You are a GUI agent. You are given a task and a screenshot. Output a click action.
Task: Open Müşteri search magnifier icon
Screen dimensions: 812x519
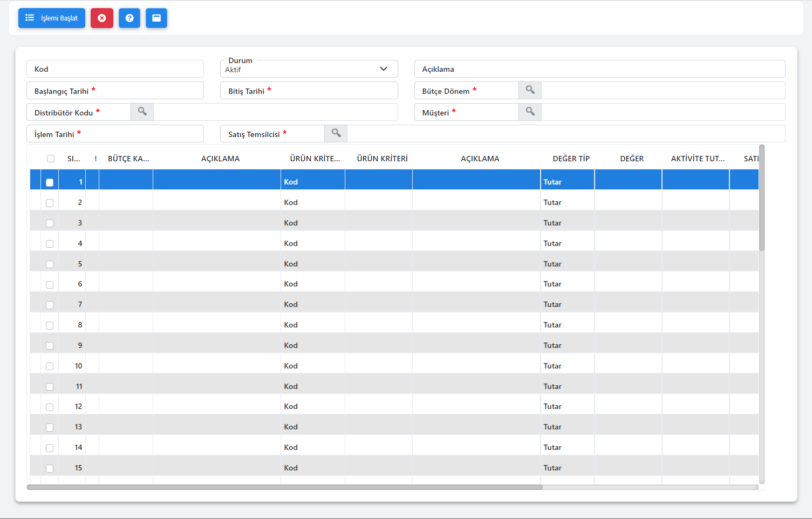(x=530, y=112)
